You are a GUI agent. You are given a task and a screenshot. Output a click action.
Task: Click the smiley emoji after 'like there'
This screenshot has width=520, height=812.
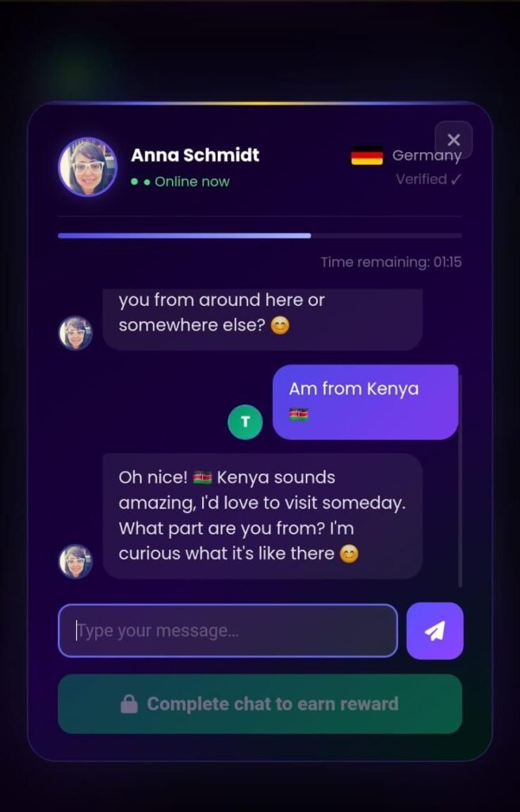point(349,554)
